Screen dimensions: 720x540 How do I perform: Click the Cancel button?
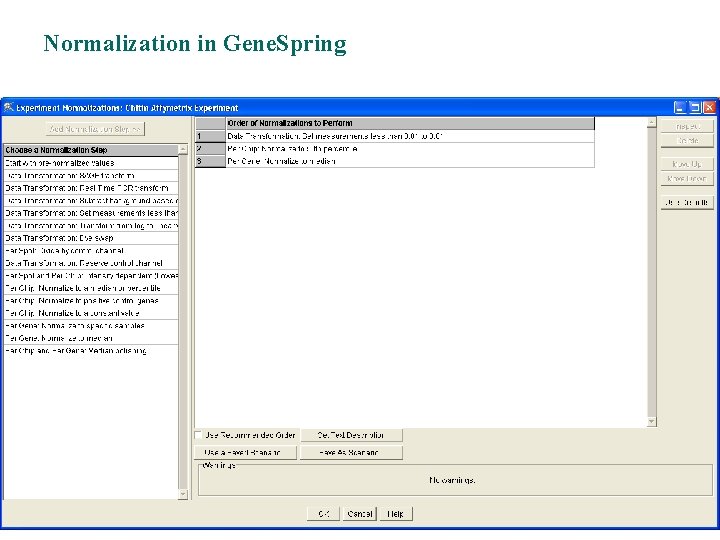click(360, 514)
